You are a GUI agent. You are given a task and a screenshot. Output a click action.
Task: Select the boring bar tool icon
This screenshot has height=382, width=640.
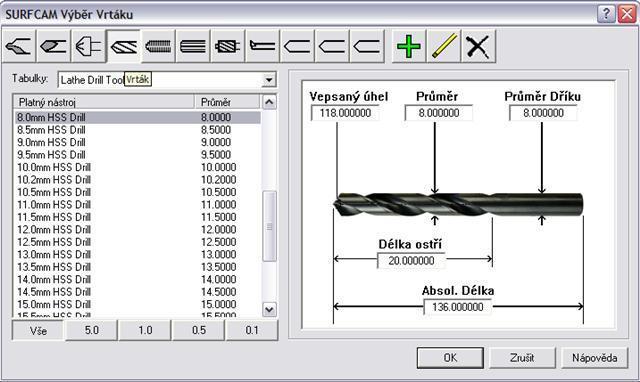pos(263,46)
